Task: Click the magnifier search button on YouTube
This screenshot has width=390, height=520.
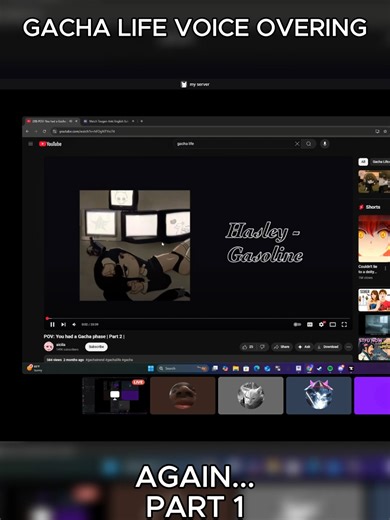Action: tap(309, 144)
